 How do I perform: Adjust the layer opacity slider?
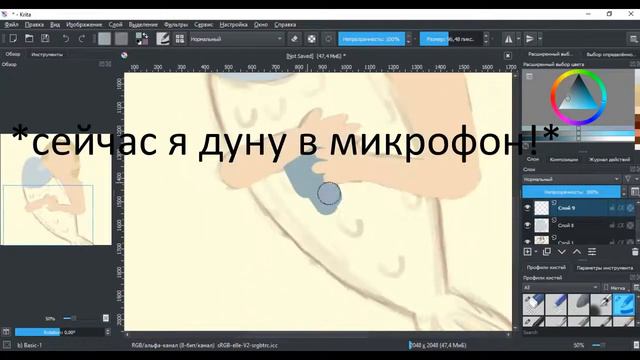tap(571, 191)
